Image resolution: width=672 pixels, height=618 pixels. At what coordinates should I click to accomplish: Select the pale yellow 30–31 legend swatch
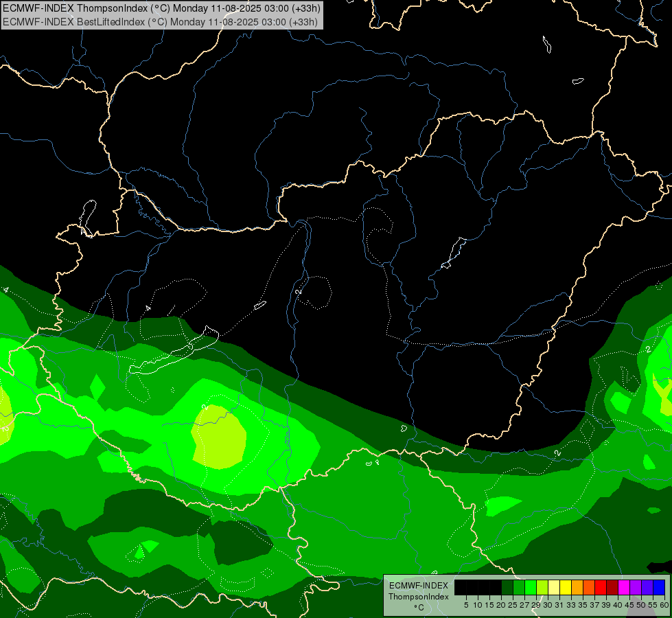click(x=554, y=587)
